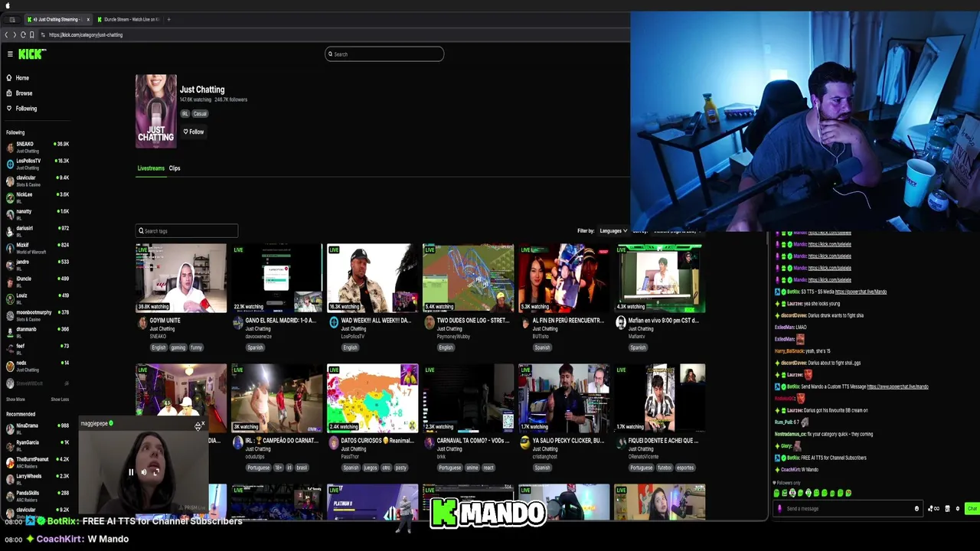Open the GANO EL REAL MADRID stream thumbnail

(276, 279)
